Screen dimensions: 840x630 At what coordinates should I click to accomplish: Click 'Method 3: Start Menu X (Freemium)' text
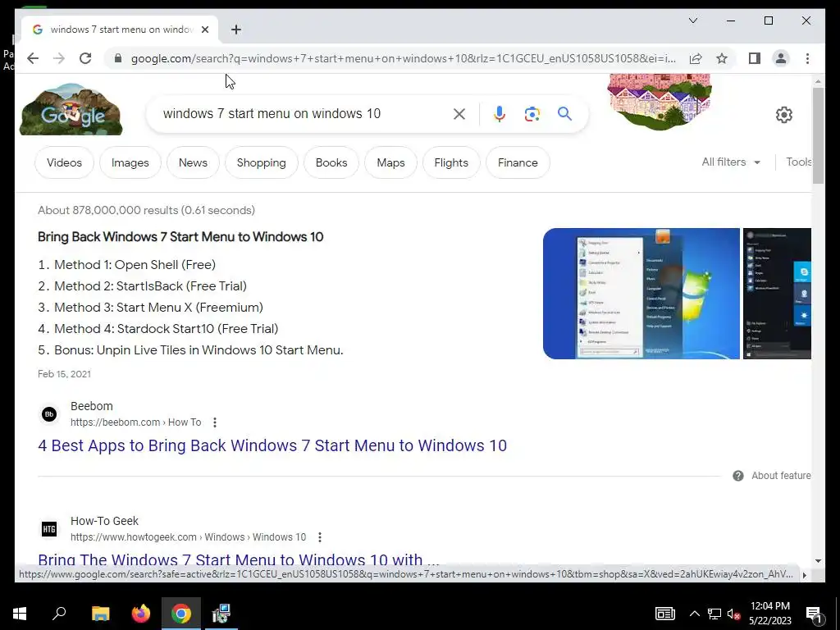158,308
